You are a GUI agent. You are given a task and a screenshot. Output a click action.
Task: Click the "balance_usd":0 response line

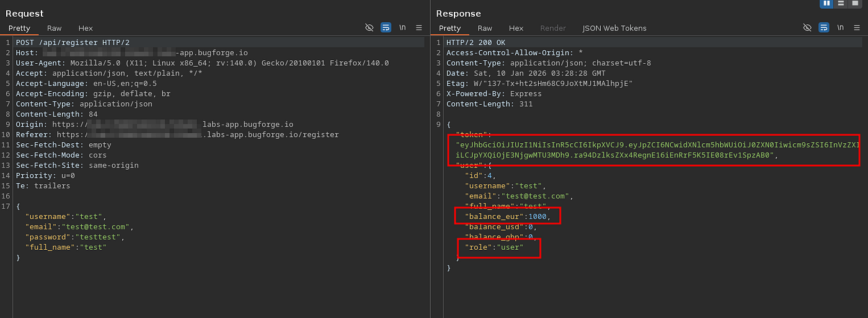(501, 226)
